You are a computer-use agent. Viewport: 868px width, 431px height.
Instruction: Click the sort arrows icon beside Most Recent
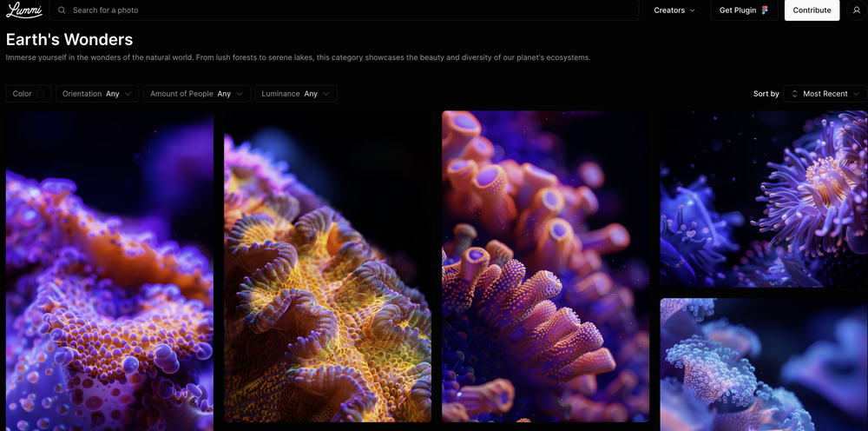coord(794,94)
